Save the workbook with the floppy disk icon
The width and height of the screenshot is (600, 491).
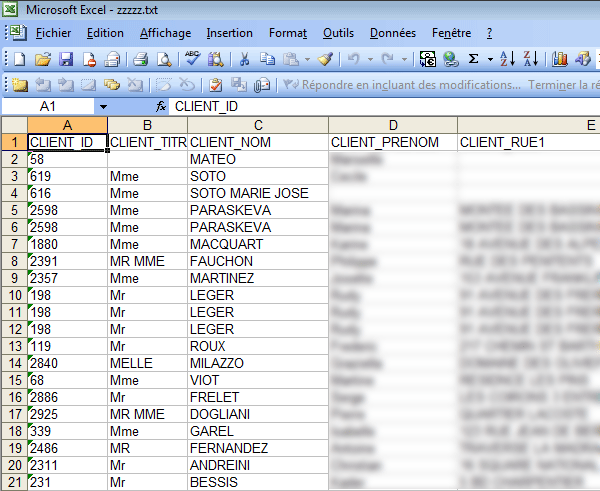[x=66, y=59]
